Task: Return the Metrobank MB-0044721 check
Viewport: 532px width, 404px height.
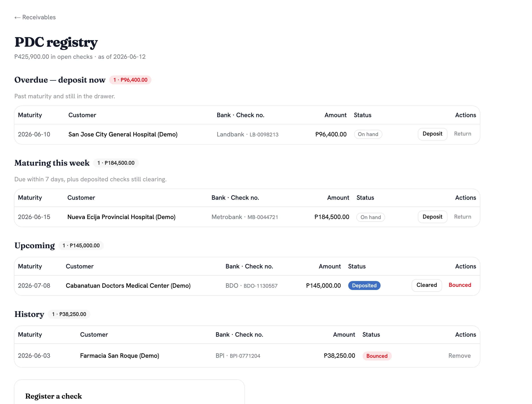Action: pyautogui.click(x=462, y=217)
